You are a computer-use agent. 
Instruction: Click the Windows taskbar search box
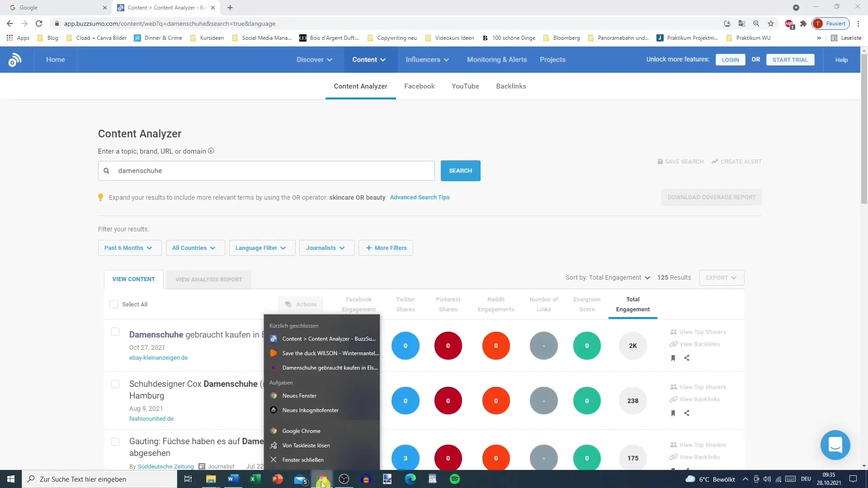tap(99, 479)
